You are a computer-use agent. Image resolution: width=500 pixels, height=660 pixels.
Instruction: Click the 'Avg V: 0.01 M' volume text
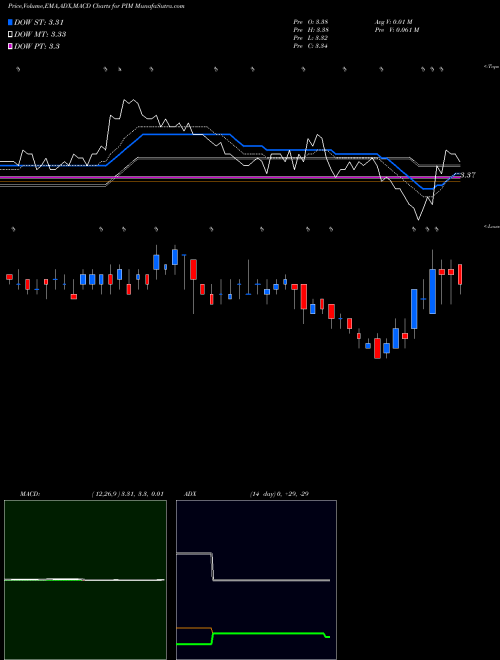click(395, 22)
